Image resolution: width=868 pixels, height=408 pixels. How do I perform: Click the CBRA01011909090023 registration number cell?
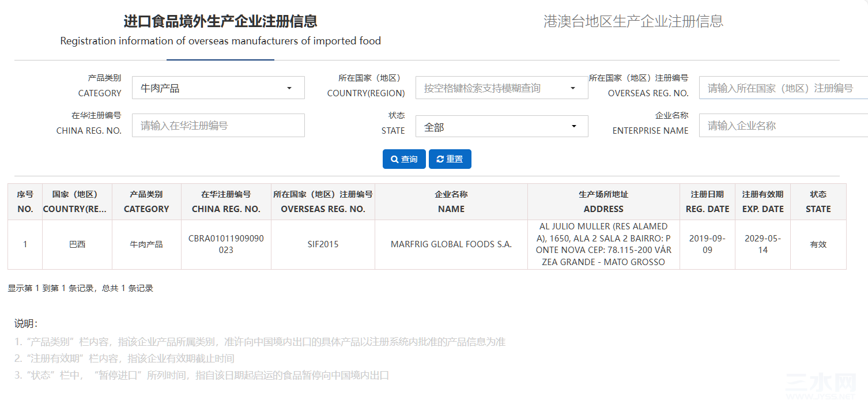226,244
